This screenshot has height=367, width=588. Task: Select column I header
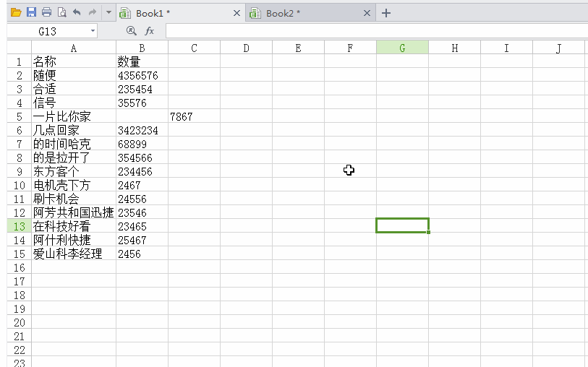pos(506,48)
